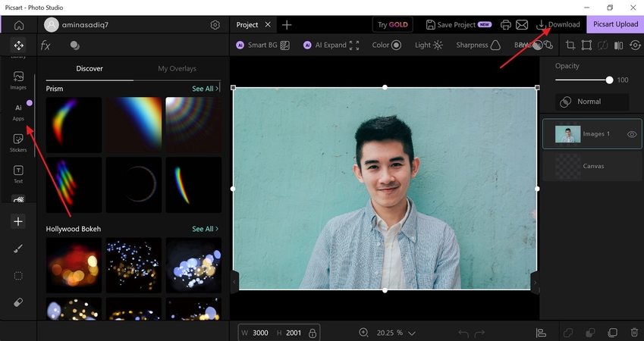Image resolution: width=644 pixels, height=341 pixels.
Task: Click the Picsart Upload button
Action: 615,24
